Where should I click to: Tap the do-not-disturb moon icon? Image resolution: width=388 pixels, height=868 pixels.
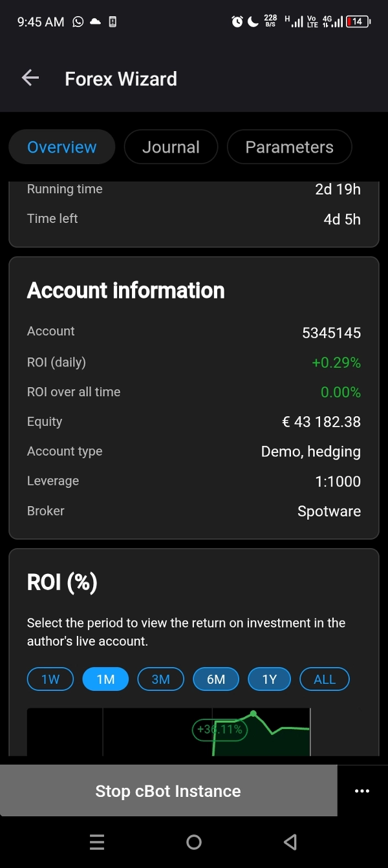pyautogui.click(x=252, y=21)
